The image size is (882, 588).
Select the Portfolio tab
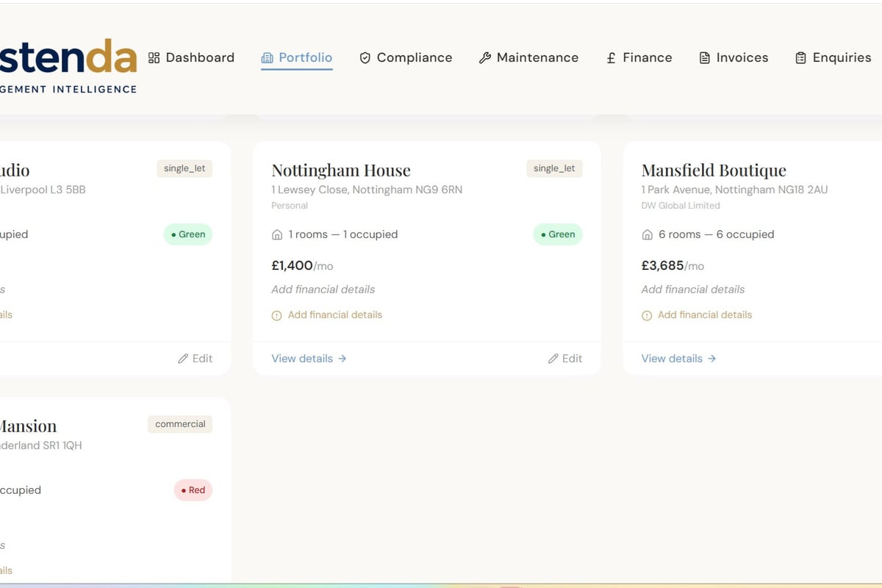coord(297,57)
